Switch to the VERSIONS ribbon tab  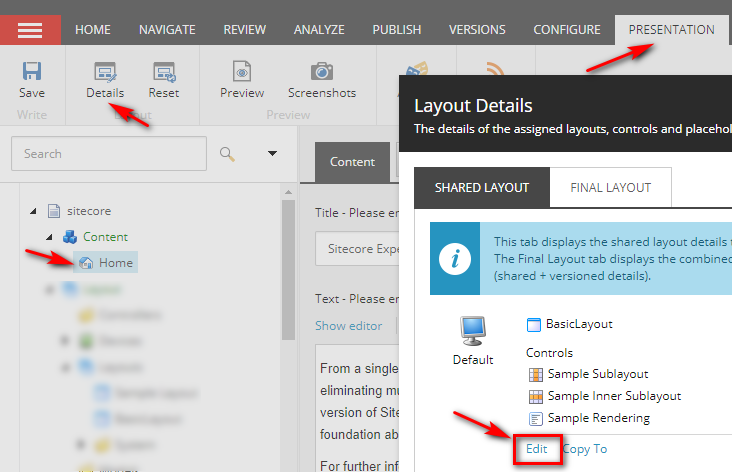(477, 30)
